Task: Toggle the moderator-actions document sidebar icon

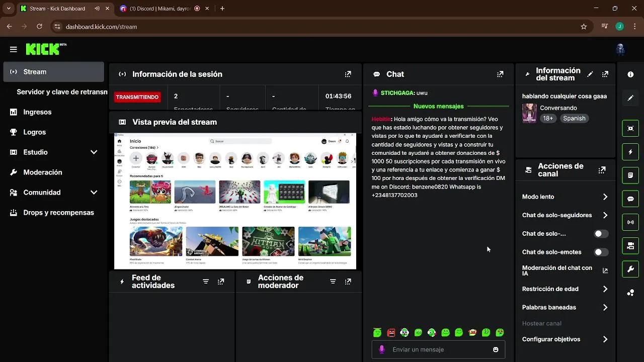Action: click(x=630, y=175)
